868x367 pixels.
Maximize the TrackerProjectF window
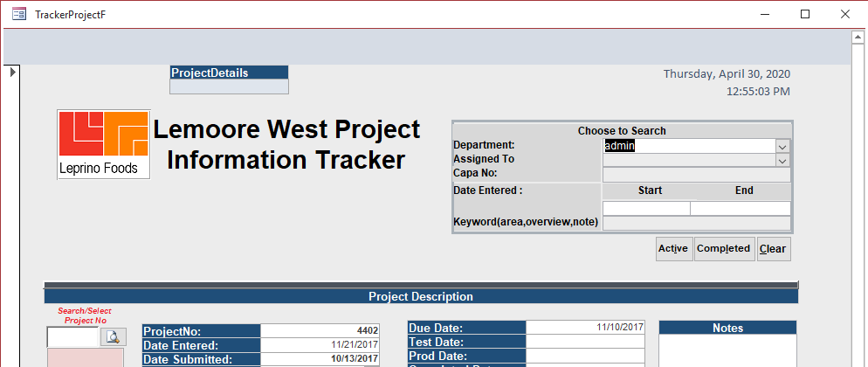(x=805, y=14)
